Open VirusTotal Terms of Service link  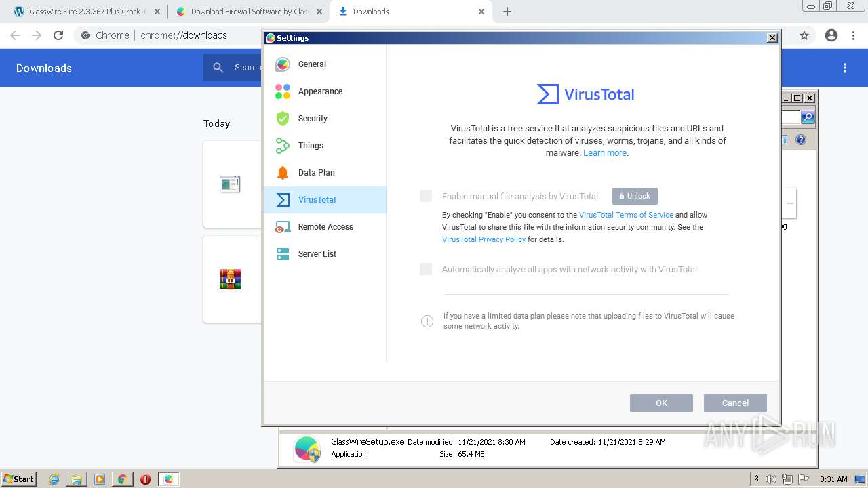626,215
